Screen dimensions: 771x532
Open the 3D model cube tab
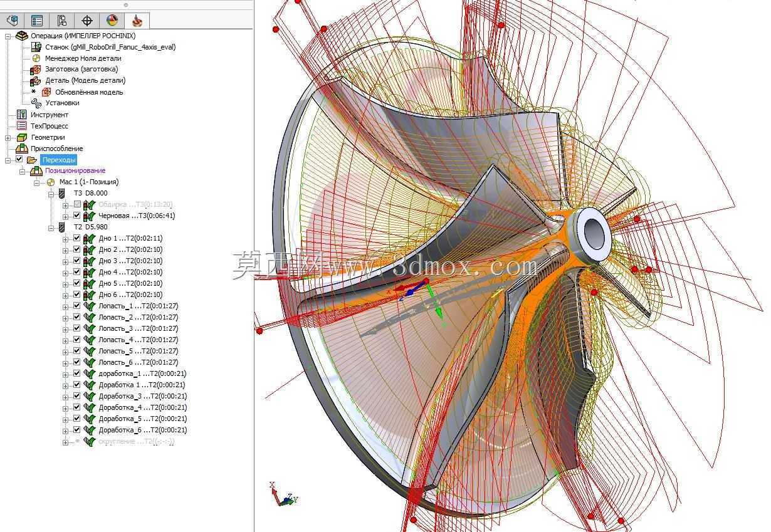pos(12,21)
